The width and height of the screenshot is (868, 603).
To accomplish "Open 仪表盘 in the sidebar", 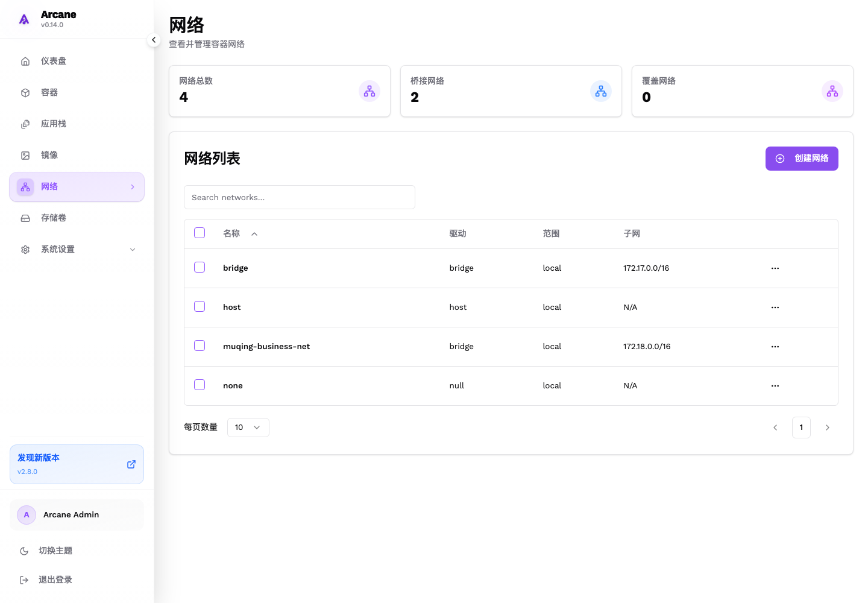I will tap(77, 62).
